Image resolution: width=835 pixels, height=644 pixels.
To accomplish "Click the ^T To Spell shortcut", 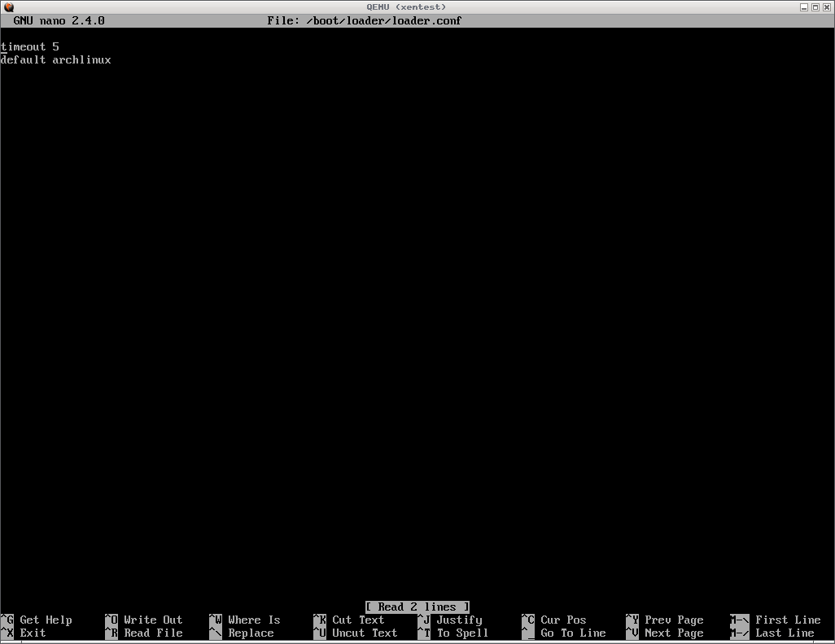I will (453, 633).
